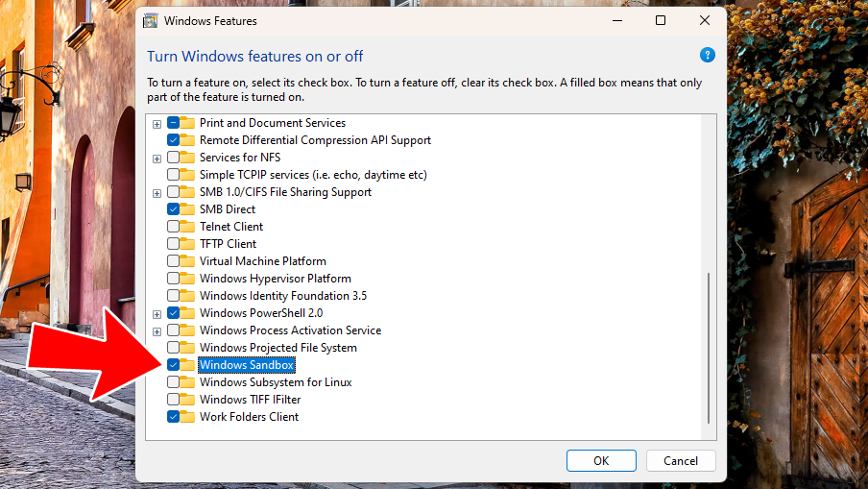
Task: Click the SMB Direct folder icon
Action: (x=187, y=209)
